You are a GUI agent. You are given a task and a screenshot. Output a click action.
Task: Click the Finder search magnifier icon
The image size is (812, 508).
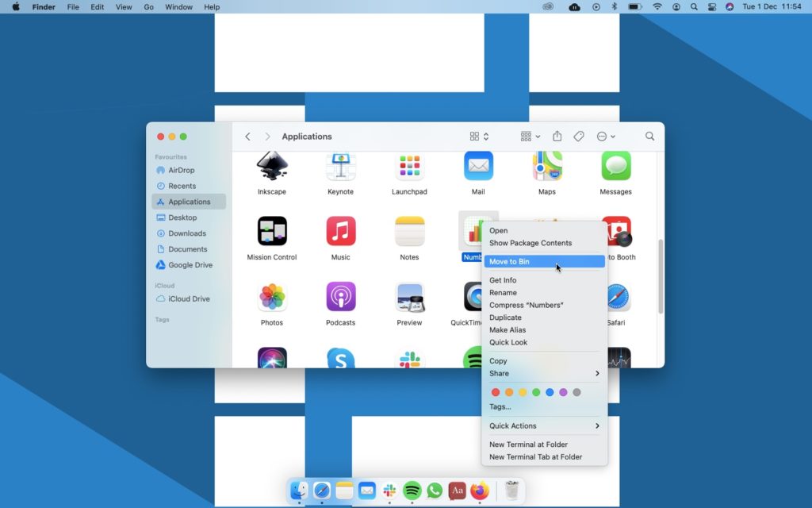coord(649,137)
